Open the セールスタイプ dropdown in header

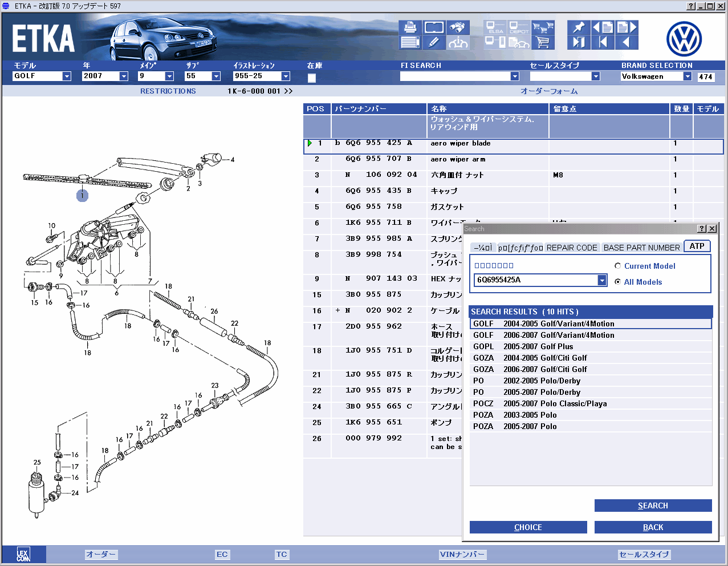tap(596, 76)
